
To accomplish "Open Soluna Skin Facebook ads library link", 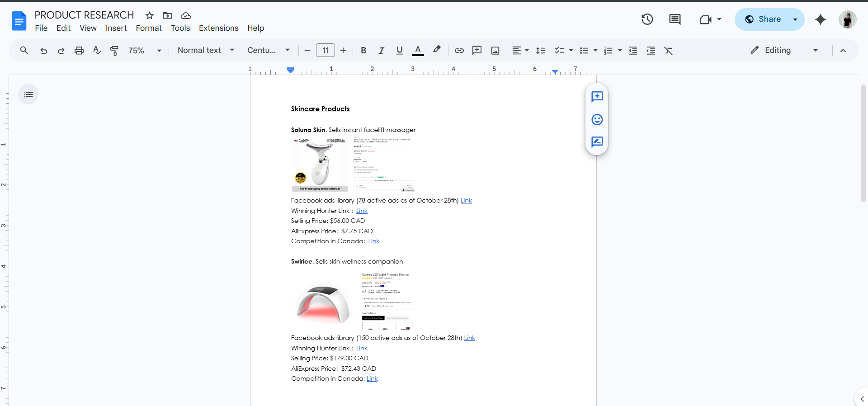I will (466, 200).
